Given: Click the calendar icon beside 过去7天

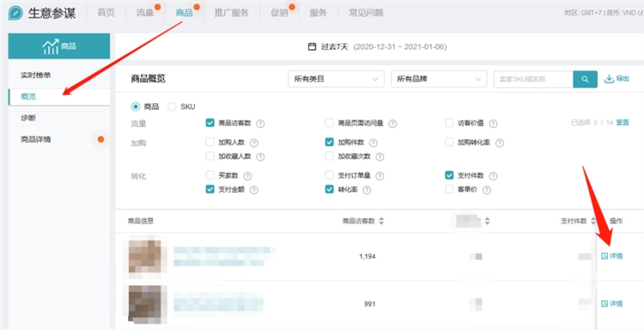Looking at the screenshot, I should [312, 46].
